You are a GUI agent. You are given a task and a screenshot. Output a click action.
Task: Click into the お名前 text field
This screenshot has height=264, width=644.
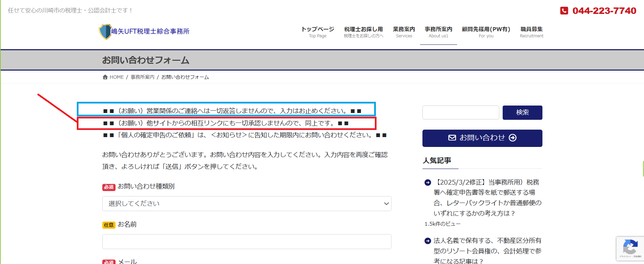(x=246, y=242)
